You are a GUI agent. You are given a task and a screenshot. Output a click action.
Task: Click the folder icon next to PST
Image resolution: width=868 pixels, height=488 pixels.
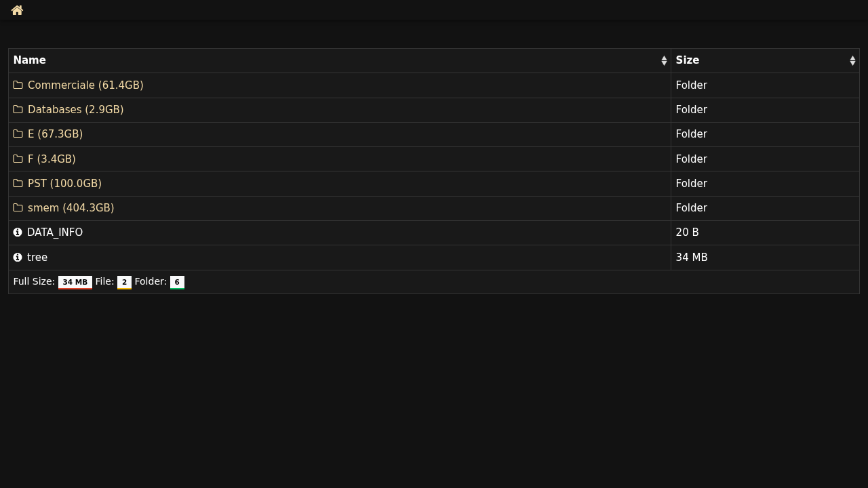(x=18, y=184)
